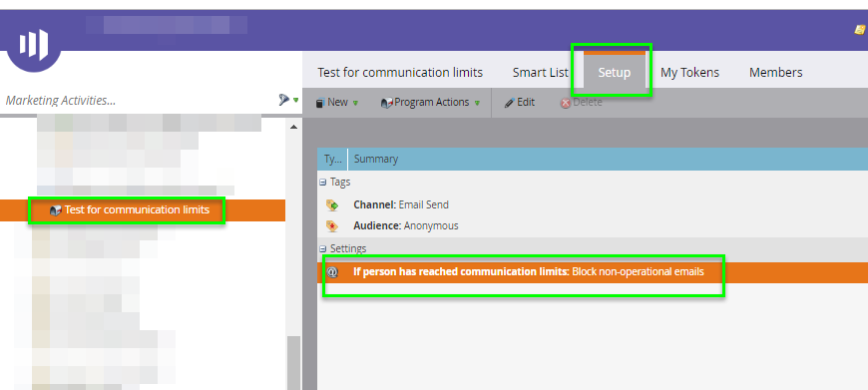Open the tree filter funnel icon

[284, 100]
